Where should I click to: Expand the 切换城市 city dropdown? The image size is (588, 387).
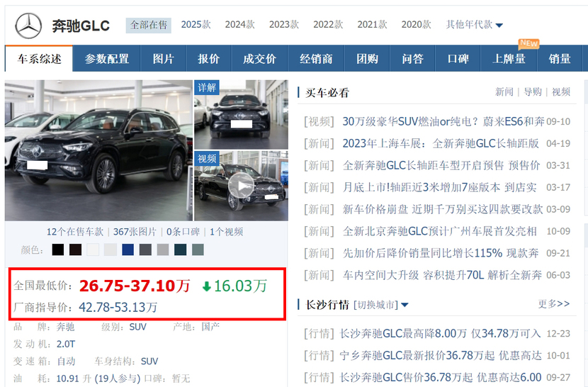(381, 304)
